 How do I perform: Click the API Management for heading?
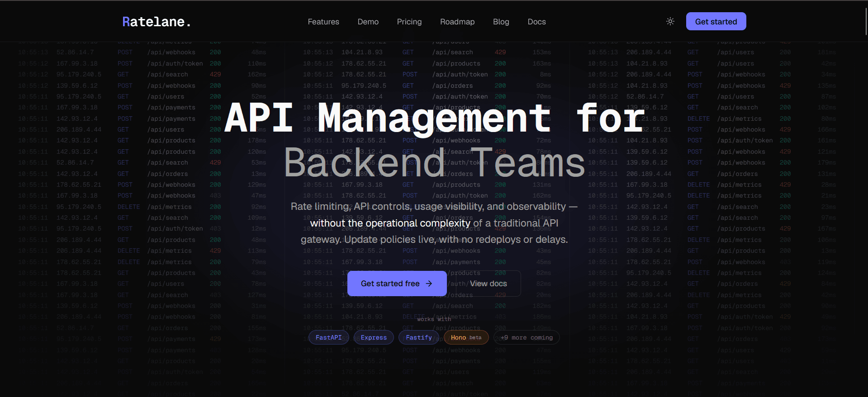(434, 118)
